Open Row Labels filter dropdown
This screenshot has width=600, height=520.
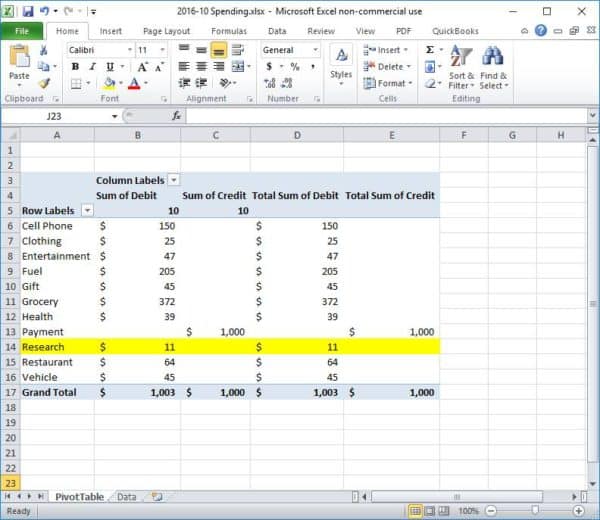click(88, 210)
